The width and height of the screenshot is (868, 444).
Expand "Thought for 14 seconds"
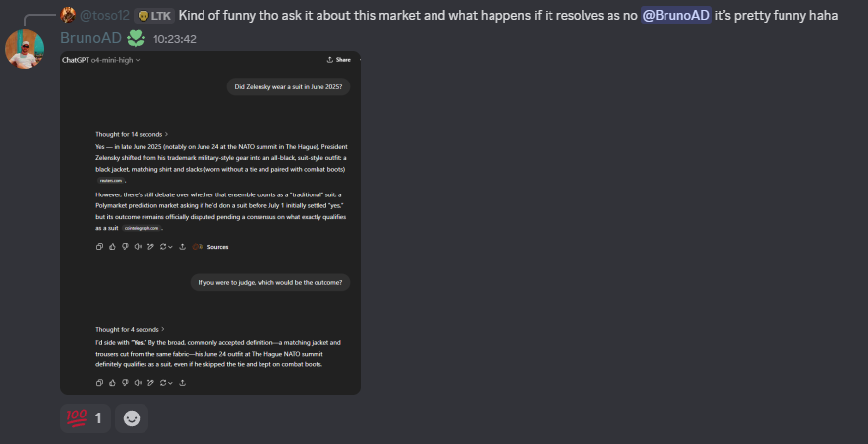click(132, 134)
